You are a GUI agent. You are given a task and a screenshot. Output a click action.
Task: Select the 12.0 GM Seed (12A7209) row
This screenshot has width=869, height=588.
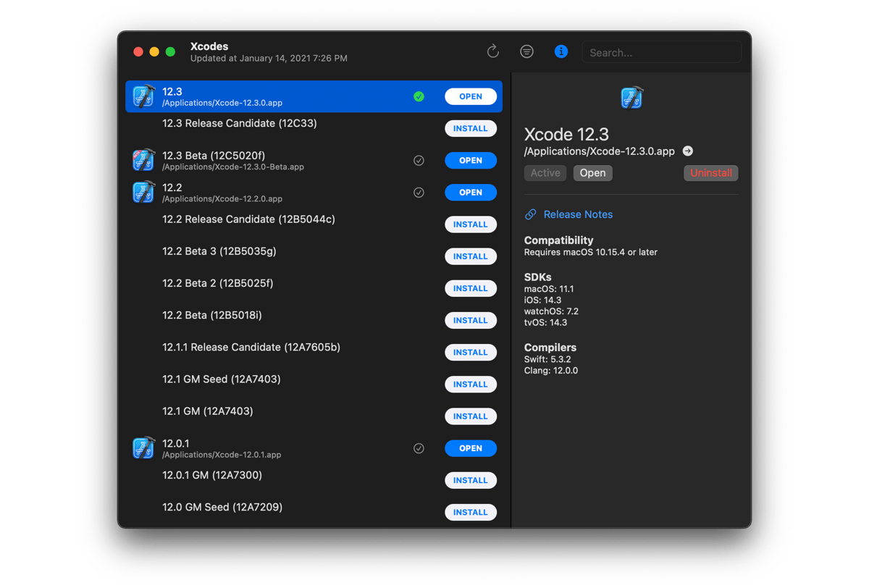coord(314,512)
